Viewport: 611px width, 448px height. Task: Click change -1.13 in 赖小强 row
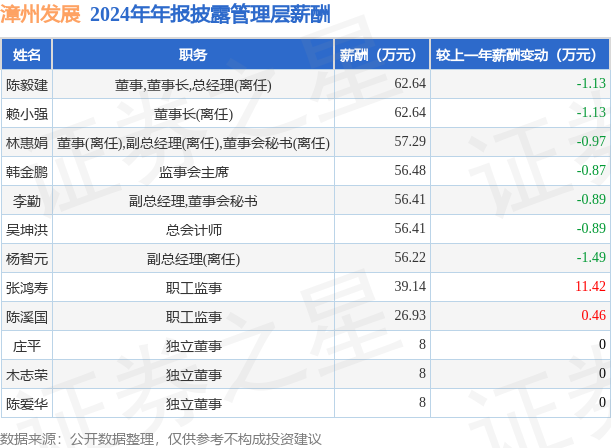click(591, 112)
